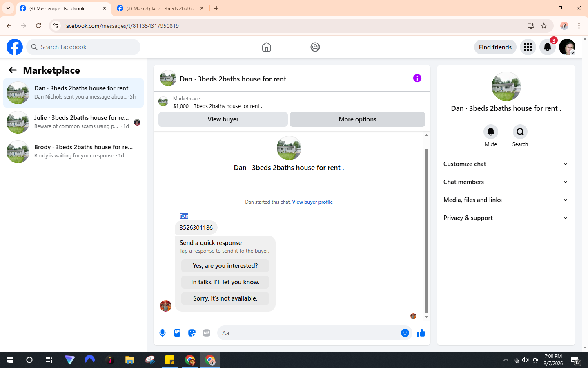Close the Marketplace 3beds 2baths tab
The height and width of the screenshot is (368, 588).
202,8
